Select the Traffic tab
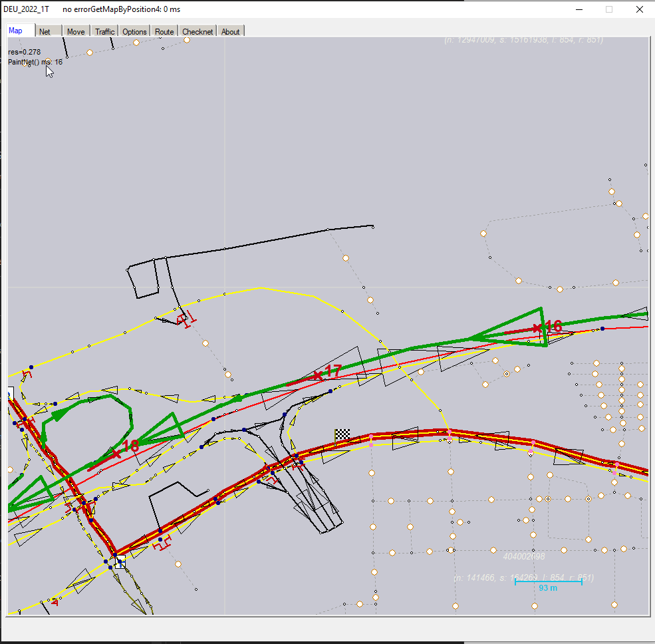The width and height of the screenshot is (655, 644). [x=104, y=31]
